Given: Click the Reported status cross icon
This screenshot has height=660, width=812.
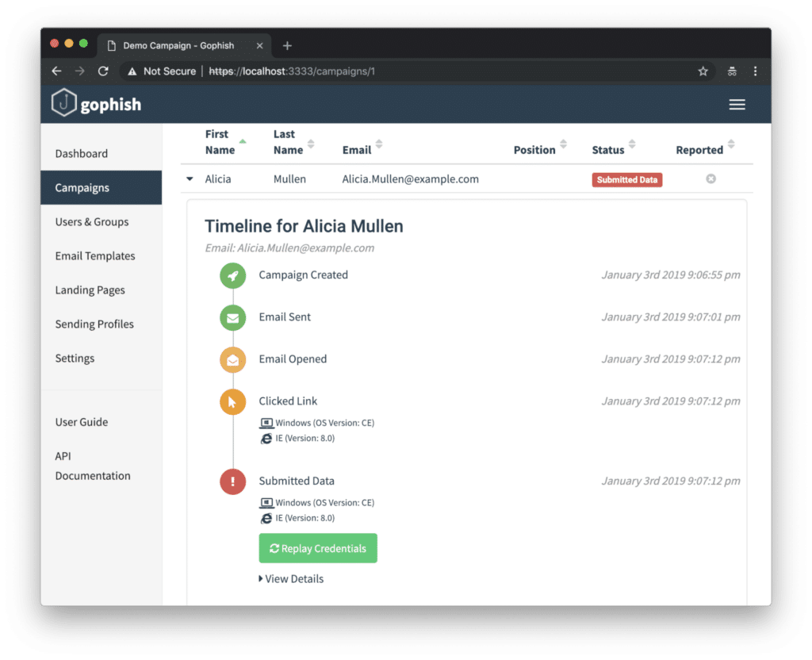Looking at the screenshot, I should coord(710,179).
